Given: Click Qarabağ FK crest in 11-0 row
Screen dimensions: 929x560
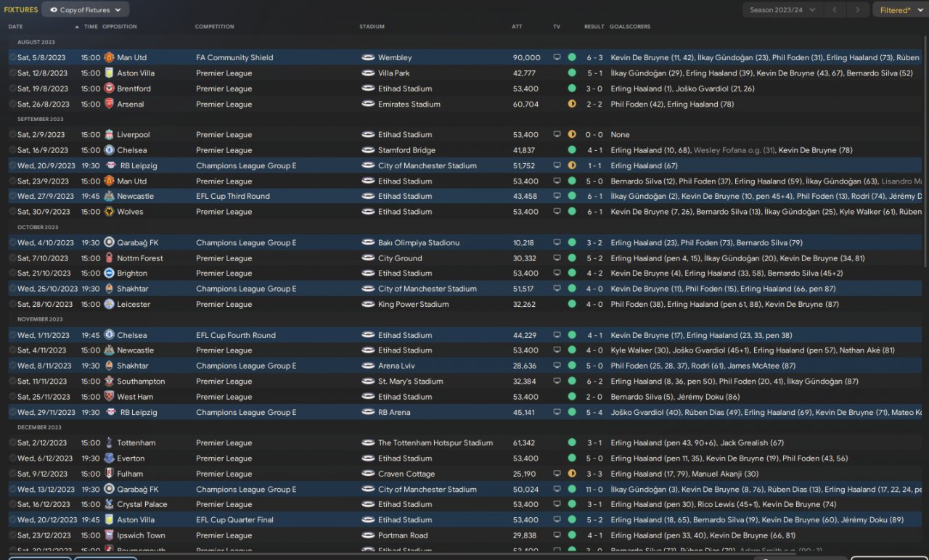Looking at the screenshot, I should point(109,489).
